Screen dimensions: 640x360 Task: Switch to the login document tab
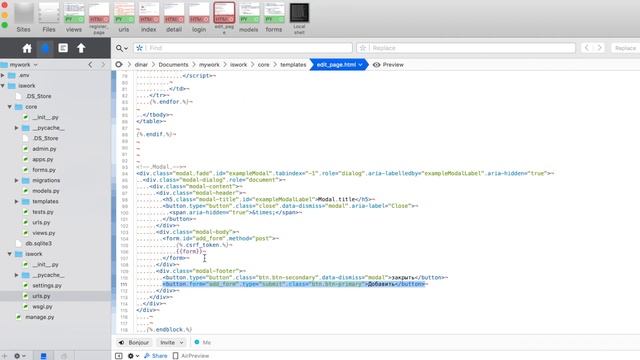(199, 18)
